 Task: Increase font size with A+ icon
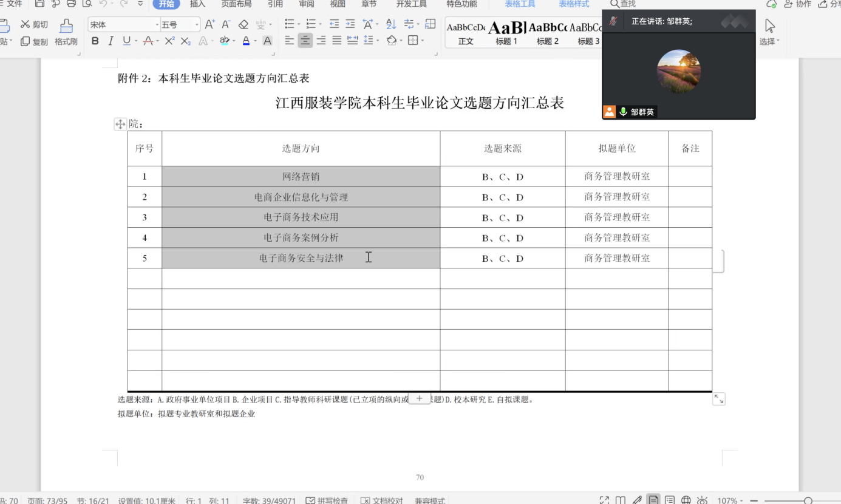(209, 24)
